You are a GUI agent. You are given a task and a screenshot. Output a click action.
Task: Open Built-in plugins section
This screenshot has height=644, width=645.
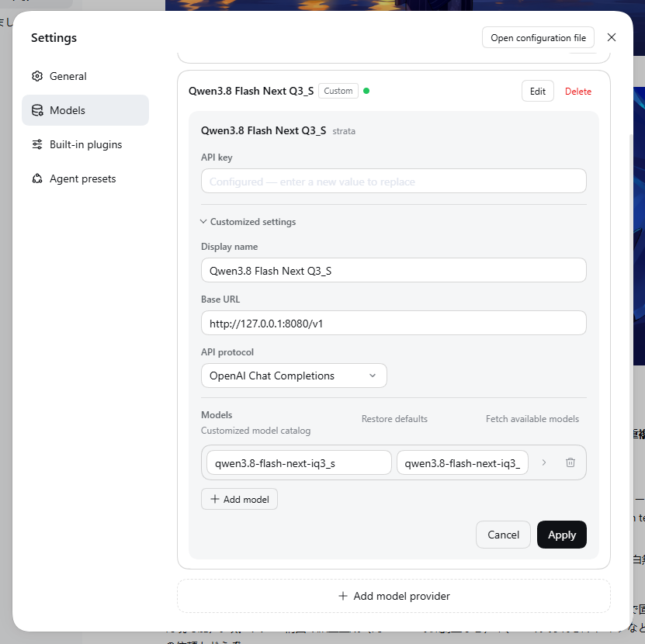click(x=85, y=144)
